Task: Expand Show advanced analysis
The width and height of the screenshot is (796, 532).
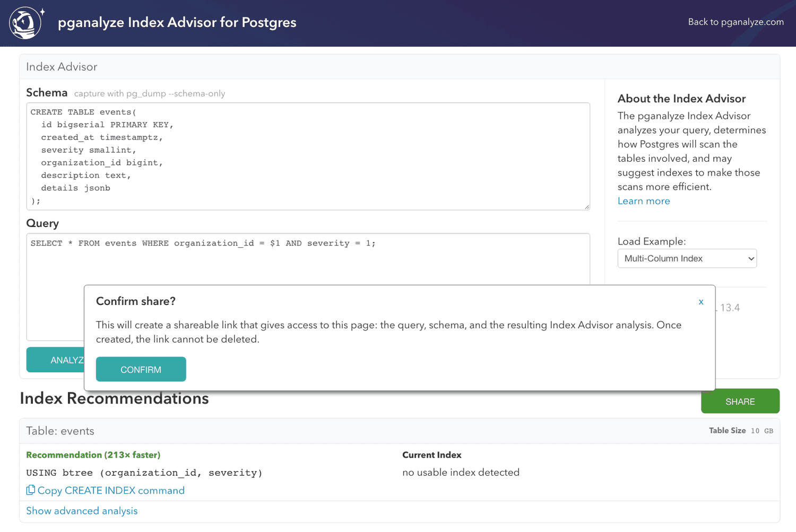Action: pos(82,510)
